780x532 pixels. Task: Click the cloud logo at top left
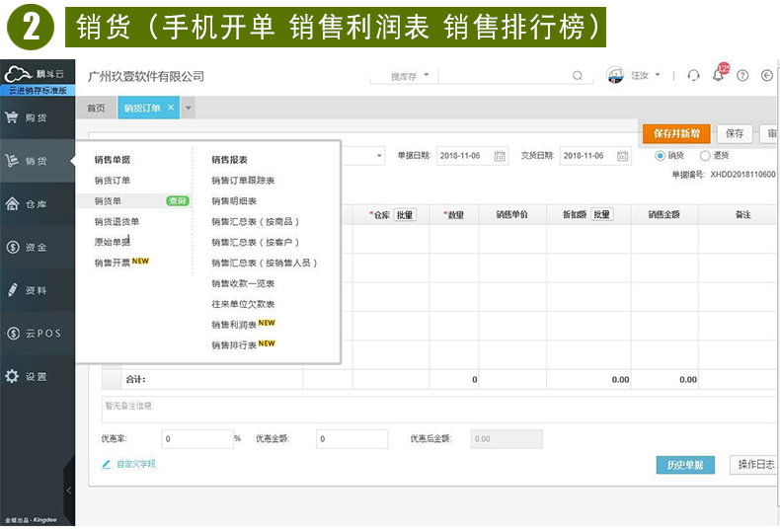point(18,74)
